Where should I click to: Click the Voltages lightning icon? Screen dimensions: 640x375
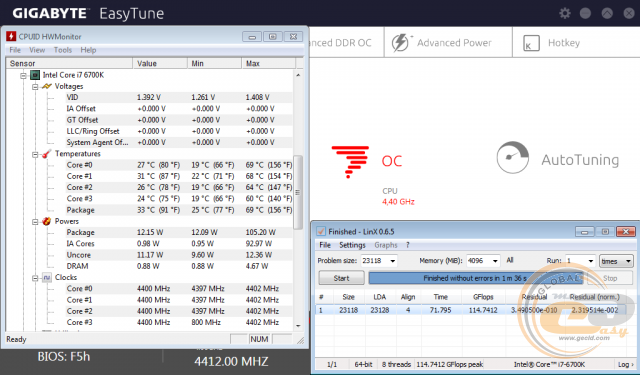tap(47, 86)
